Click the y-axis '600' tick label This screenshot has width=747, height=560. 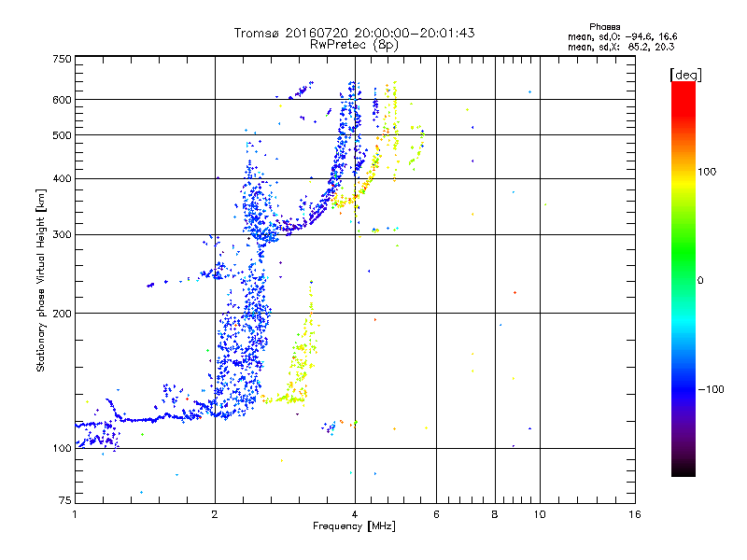(x=62, y=100)
